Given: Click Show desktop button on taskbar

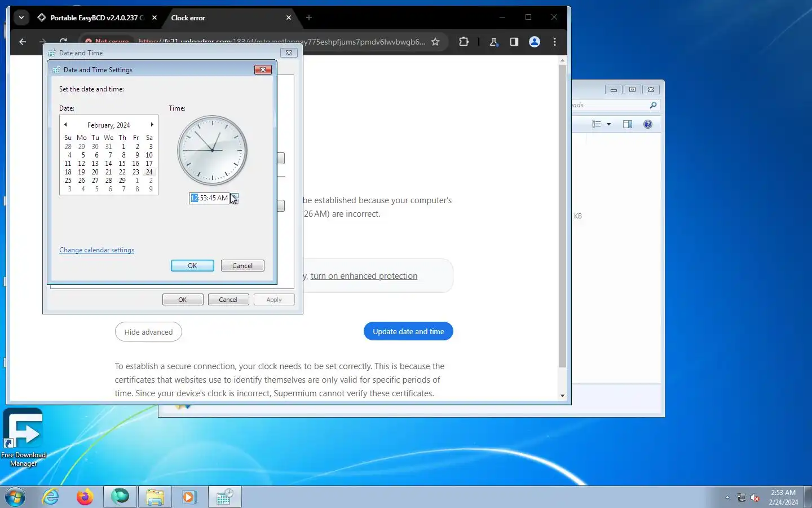Looking at the screenshot, I should click(807, 497).
